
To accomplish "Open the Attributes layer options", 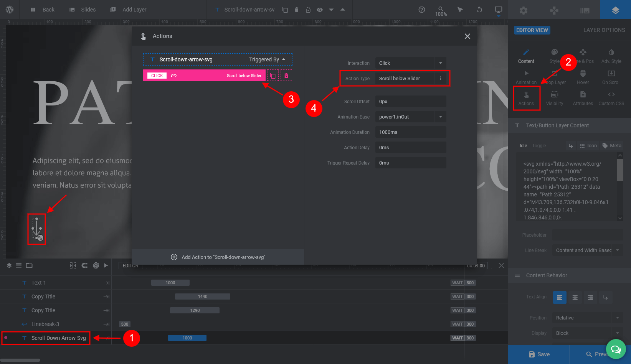I will 583,98.
